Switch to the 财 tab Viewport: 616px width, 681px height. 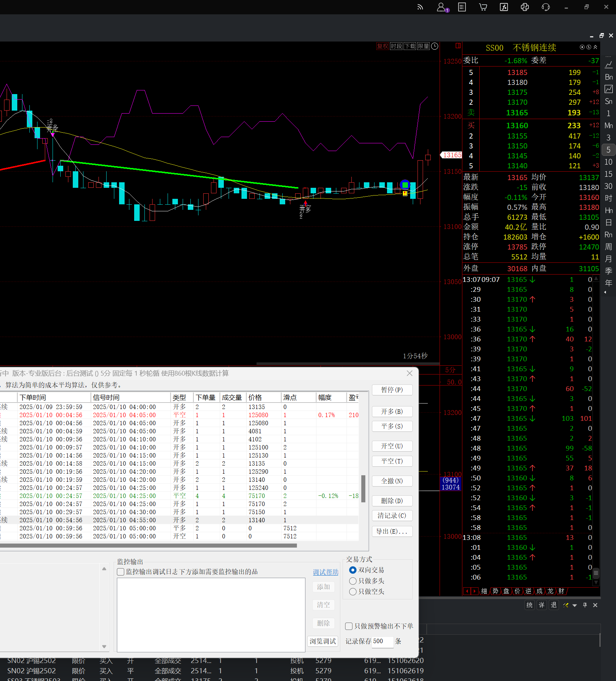(561, 591)
